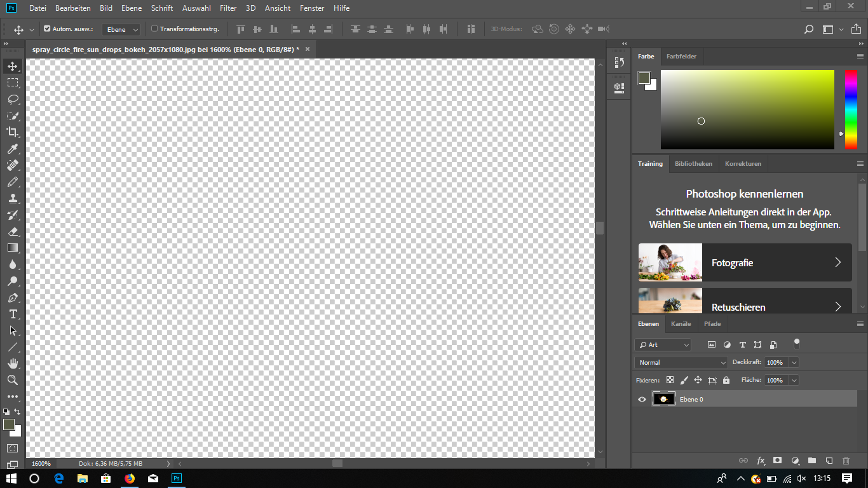Image resolution: width=868 pixels, height=488 pixels.
Task: Switch to the Kanäle tab
Action: pos(681,324)
